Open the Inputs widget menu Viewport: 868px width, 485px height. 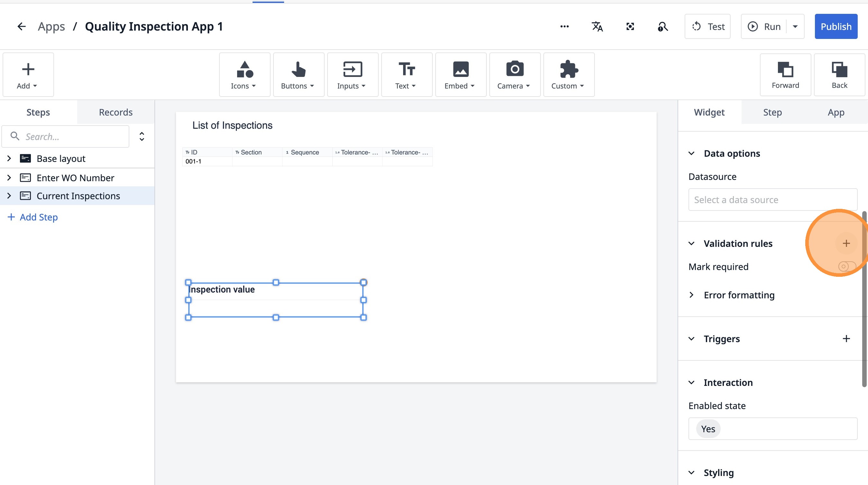pos(352,75)
